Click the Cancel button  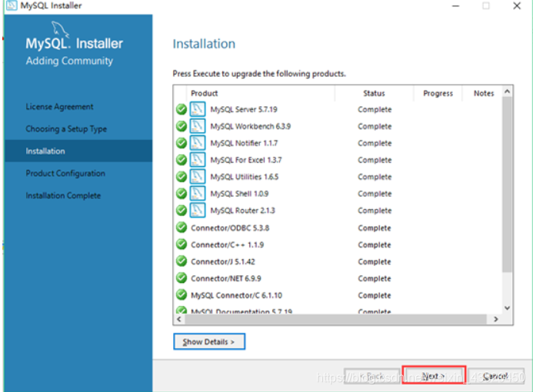496,376
